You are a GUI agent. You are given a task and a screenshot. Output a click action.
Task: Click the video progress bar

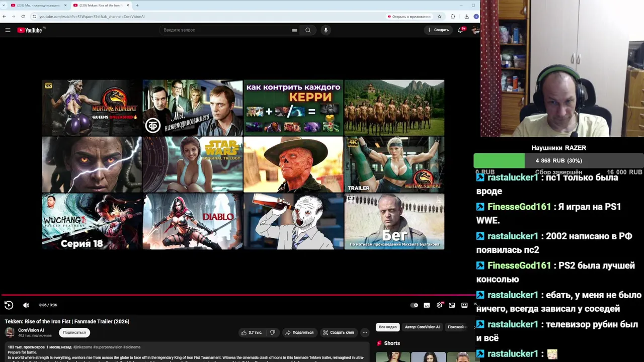pos(237,295)
